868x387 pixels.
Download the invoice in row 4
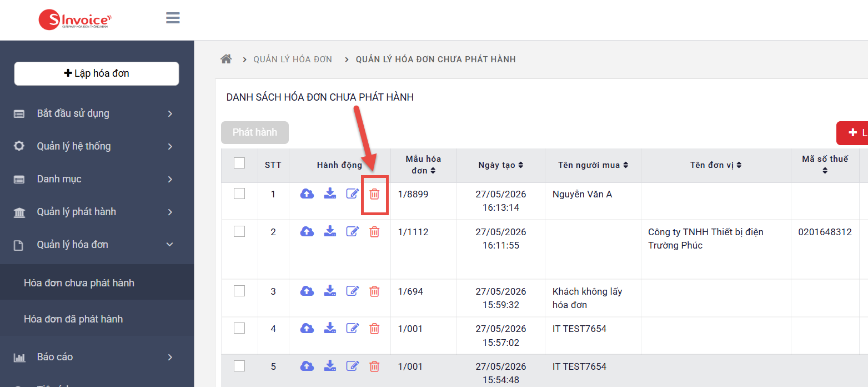click(330, 329)
